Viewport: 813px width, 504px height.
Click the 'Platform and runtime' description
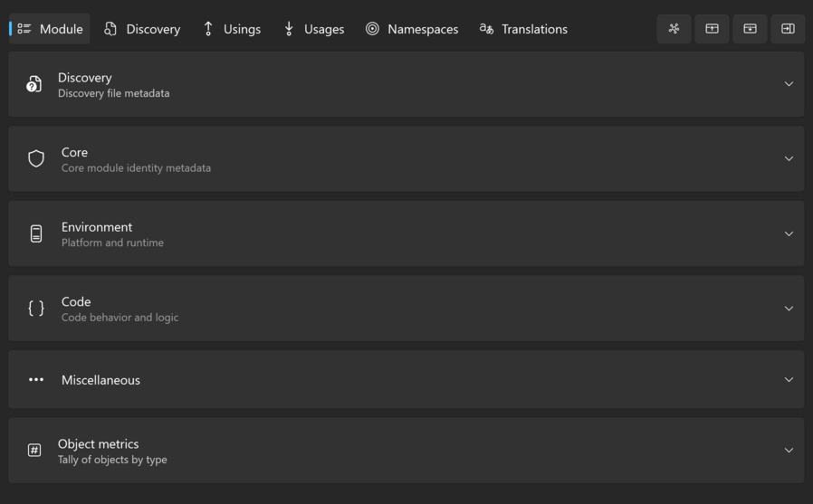point(112,242)
